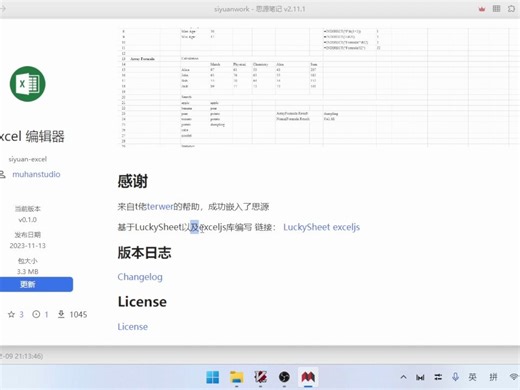Click the v0.1.0 version text

(27, 220)
